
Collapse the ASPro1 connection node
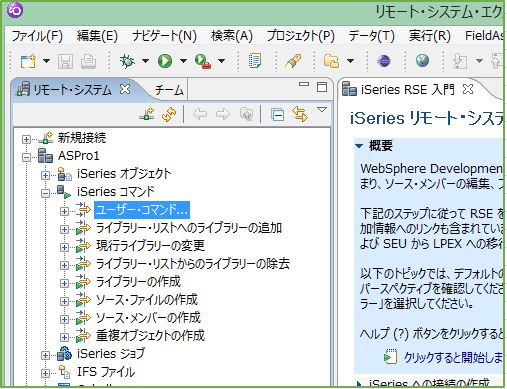click(x=26, y=157)
